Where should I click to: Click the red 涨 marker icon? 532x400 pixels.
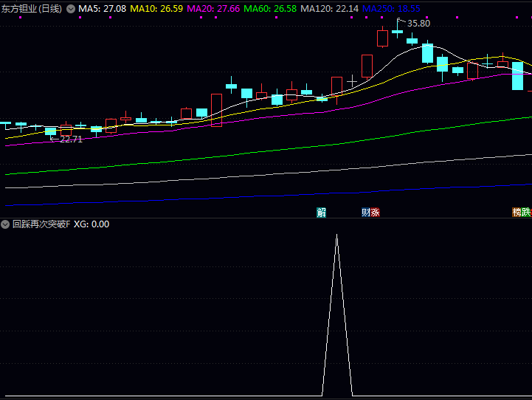tap(376, 213)
